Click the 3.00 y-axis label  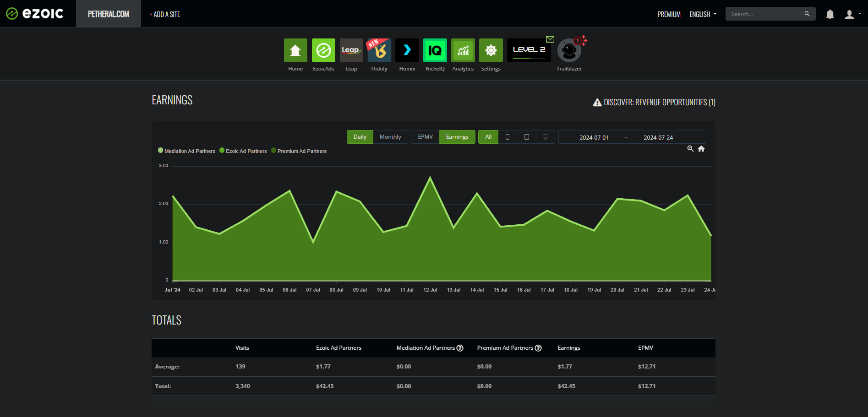(164, 166)
